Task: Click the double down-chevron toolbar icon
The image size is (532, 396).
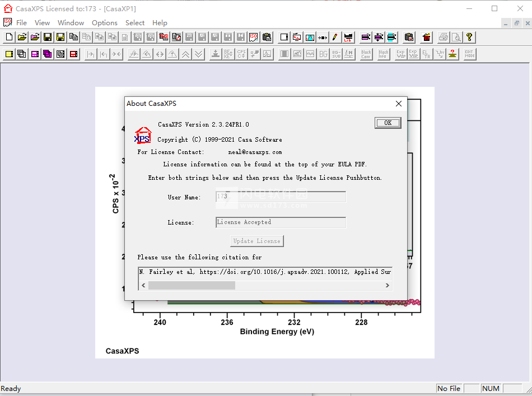Action: pyautogui.click(x=198, y=54)
